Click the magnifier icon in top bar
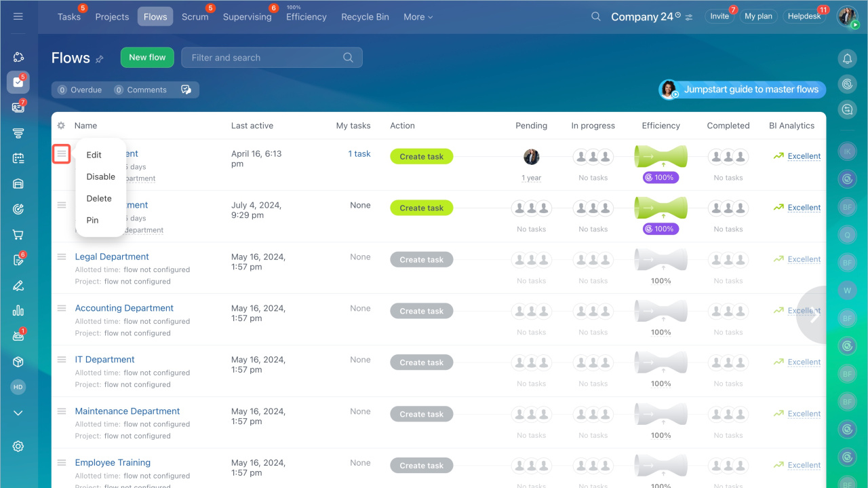 [596, 16]
